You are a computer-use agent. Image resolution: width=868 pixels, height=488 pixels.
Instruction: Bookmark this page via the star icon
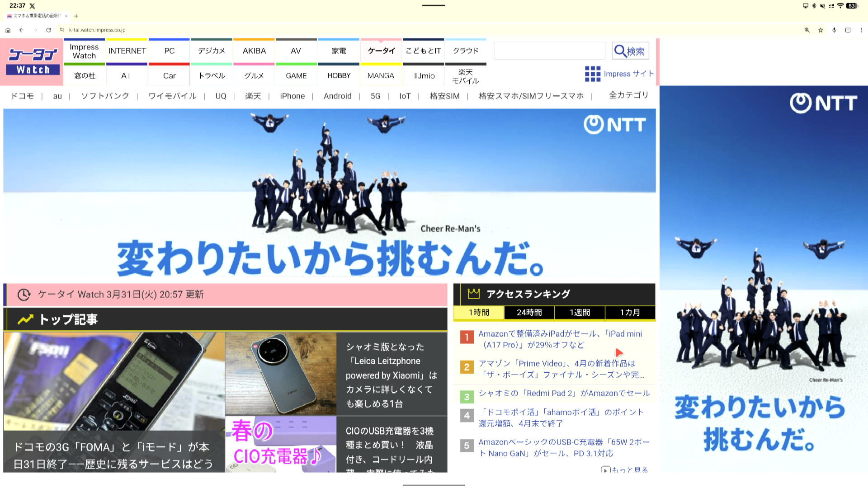click(x=820, y=30)
